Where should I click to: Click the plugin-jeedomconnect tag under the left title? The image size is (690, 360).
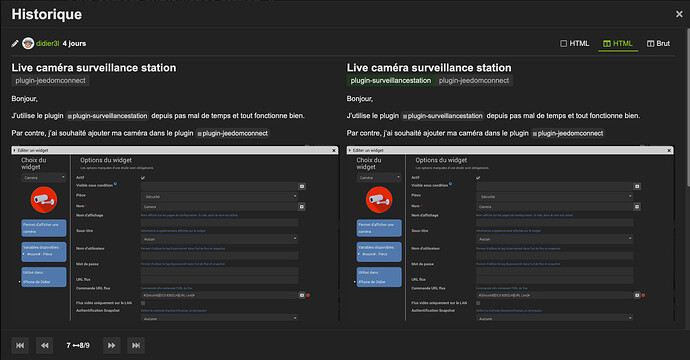pos(50,81)
